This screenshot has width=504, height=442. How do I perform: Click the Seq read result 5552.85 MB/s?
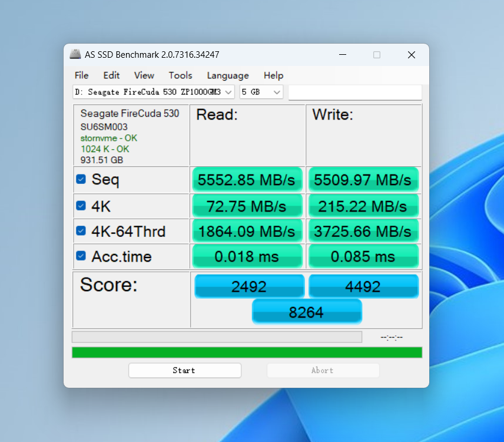247,180
